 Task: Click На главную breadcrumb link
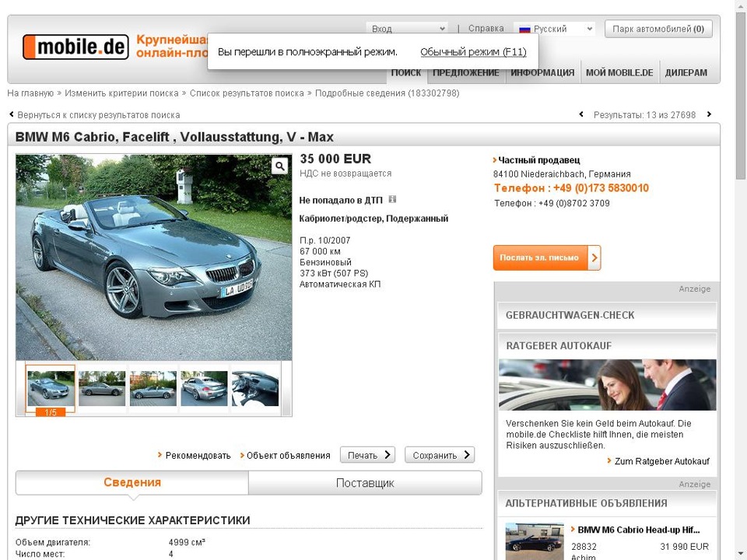(x=30, y=93)
